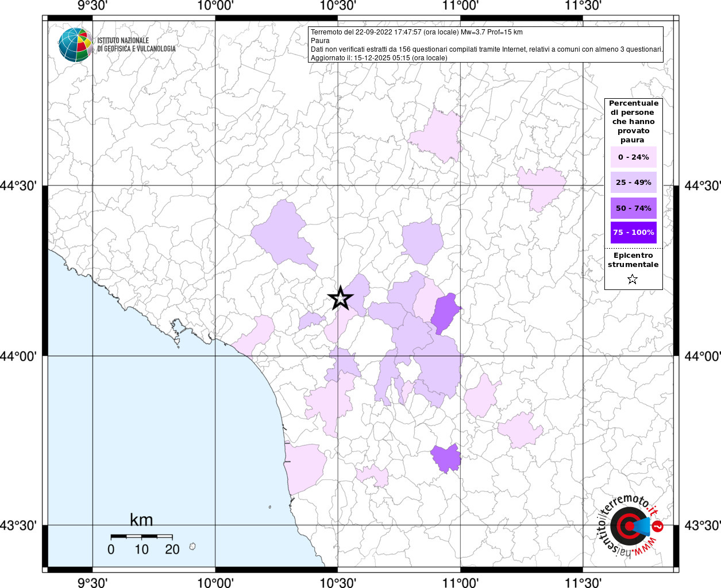
Task: Click the top 10°00' longitude label
Action: [x=215, y=6]
